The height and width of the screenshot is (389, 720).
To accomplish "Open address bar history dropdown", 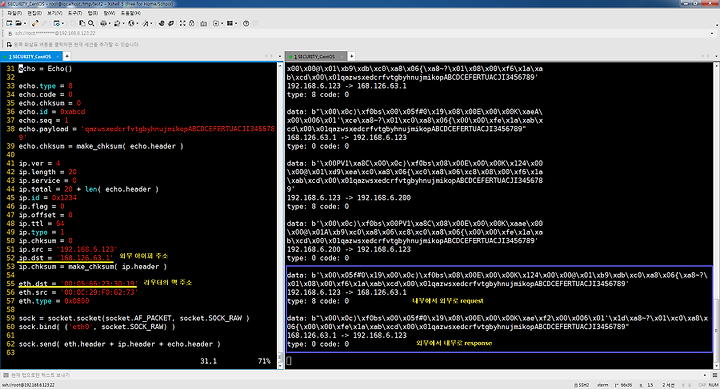I will (x=712, y=34).
